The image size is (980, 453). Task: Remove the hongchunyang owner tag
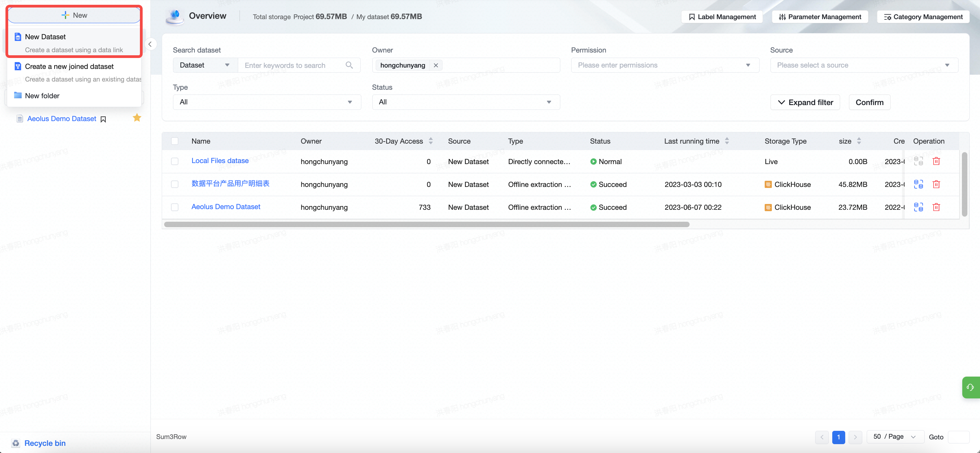(x=436, y=65)
